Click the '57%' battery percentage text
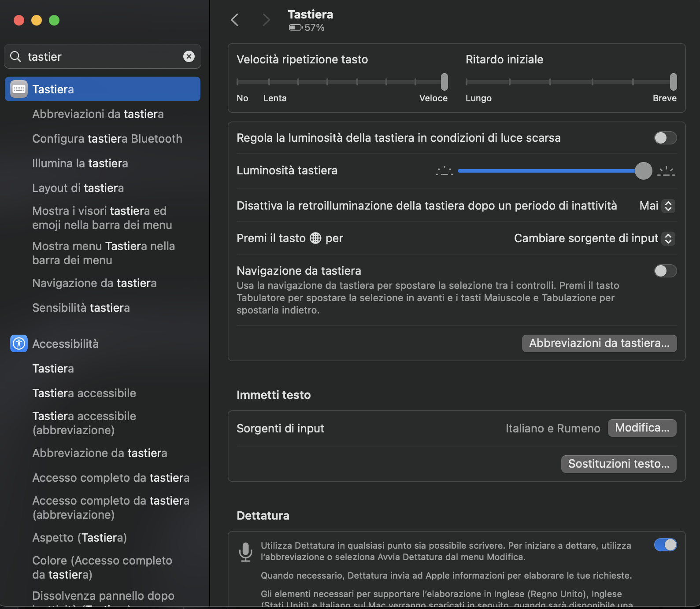Viewport: 700px width, 609px height. click(315, 27)
